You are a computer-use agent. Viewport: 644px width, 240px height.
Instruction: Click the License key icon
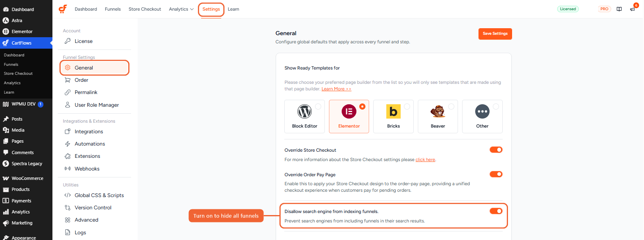68,41
